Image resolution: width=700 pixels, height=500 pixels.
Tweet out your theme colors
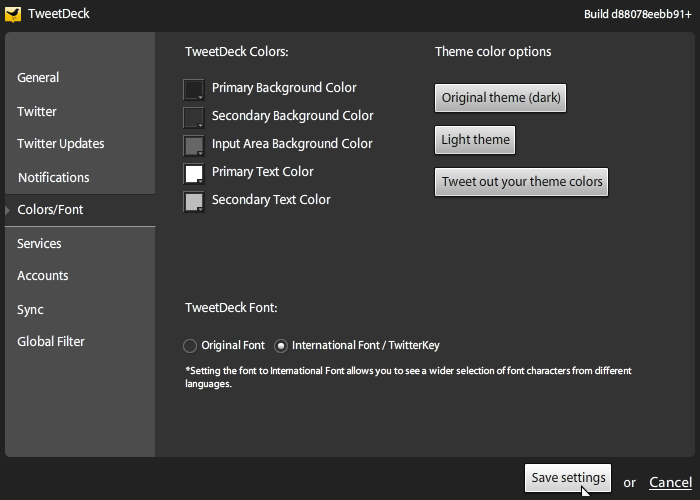[521, 182]
